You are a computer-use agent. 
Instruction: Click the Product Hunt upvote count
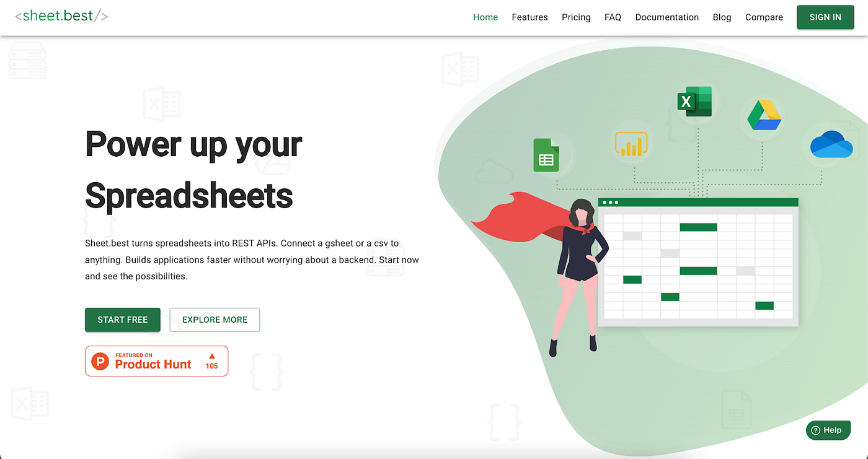pos(211,361)
